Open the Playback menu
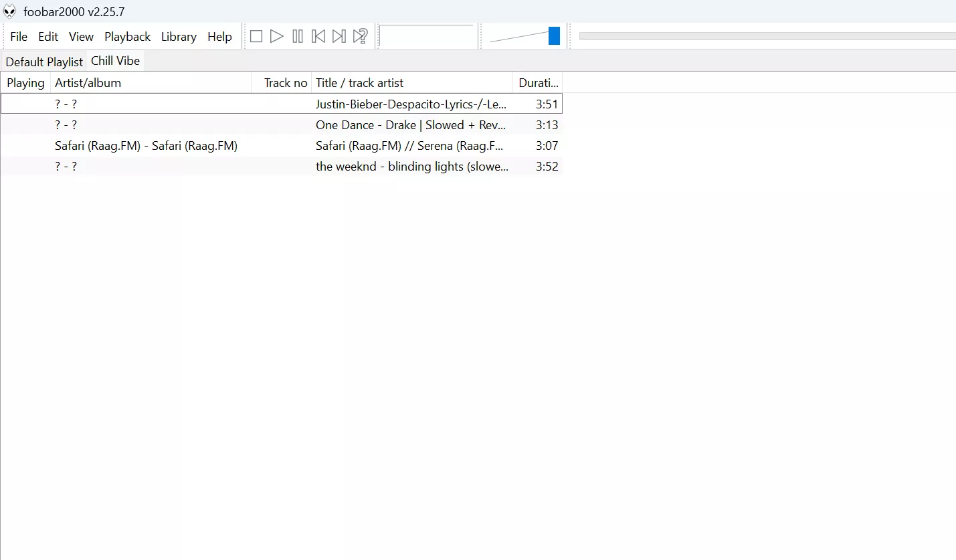 (127, 37)
